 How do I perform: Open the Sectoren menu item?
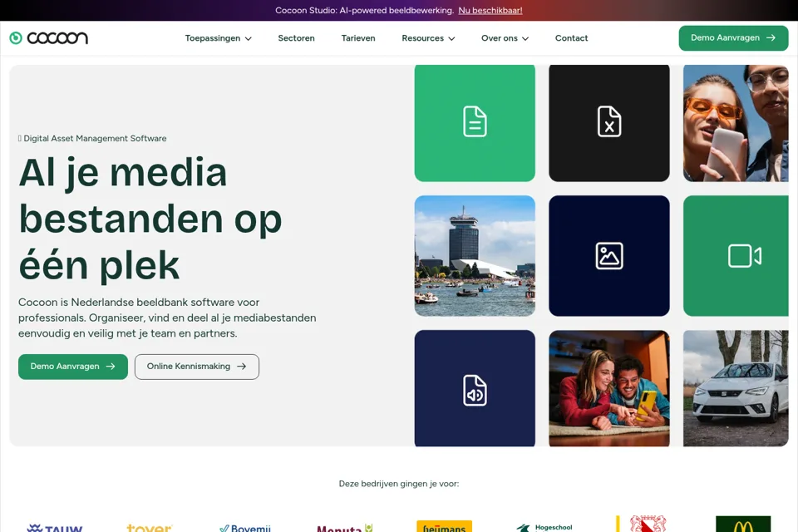point(296,38)
